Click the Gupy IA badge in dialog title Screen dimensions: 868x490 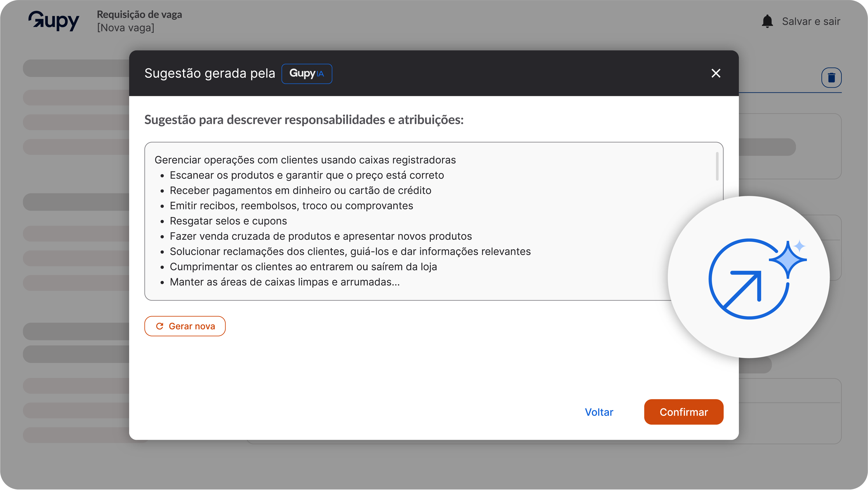(x=307, y=74)
